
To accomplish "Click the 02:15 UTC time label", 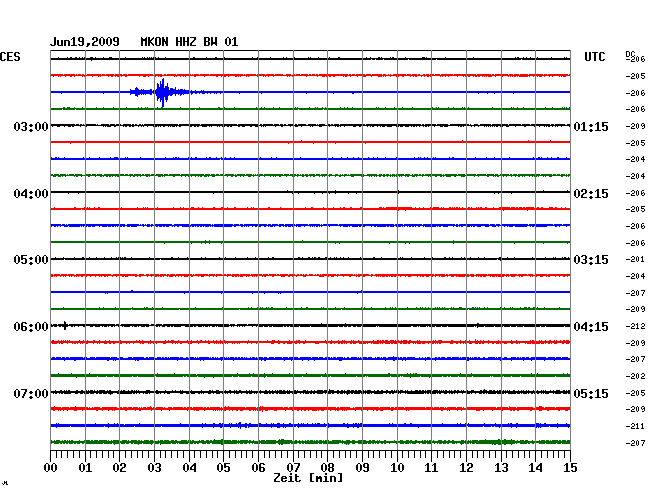I will (x=591, y=194).
